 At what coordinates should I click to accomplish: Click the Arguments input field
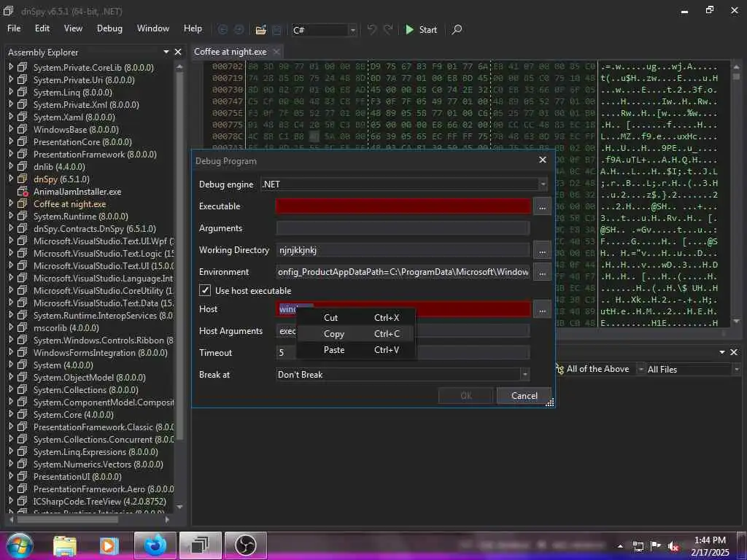[x=403, y=228]
